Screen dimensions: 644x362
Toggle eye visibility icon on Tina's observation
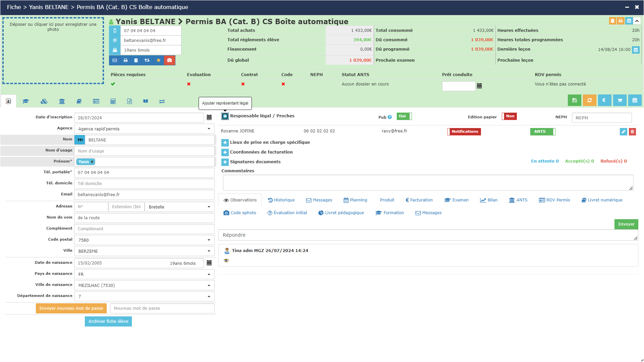(226, 260)
